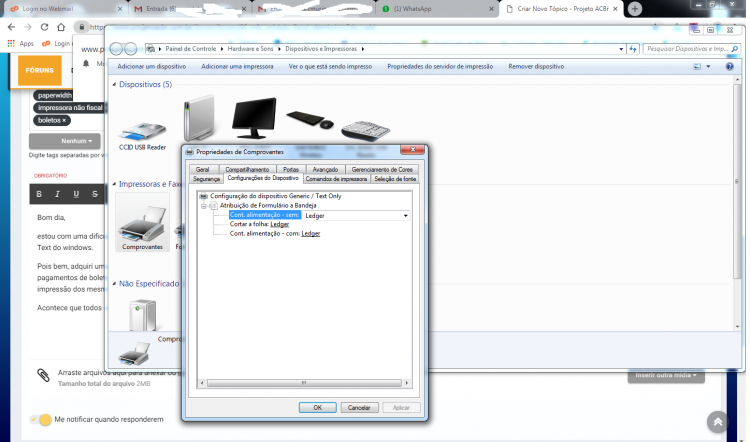Open the help question mark icon
Screen dimensions: 750x442
point(729,66)
